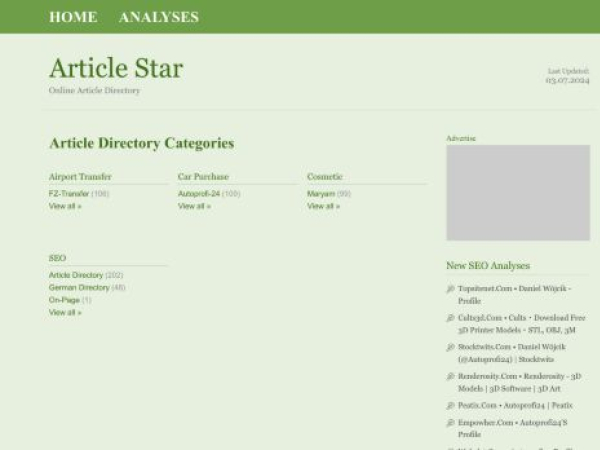Viewport: 600px width, 450px height.
Task: Open the Maryam category link
Action: point(320,194)
